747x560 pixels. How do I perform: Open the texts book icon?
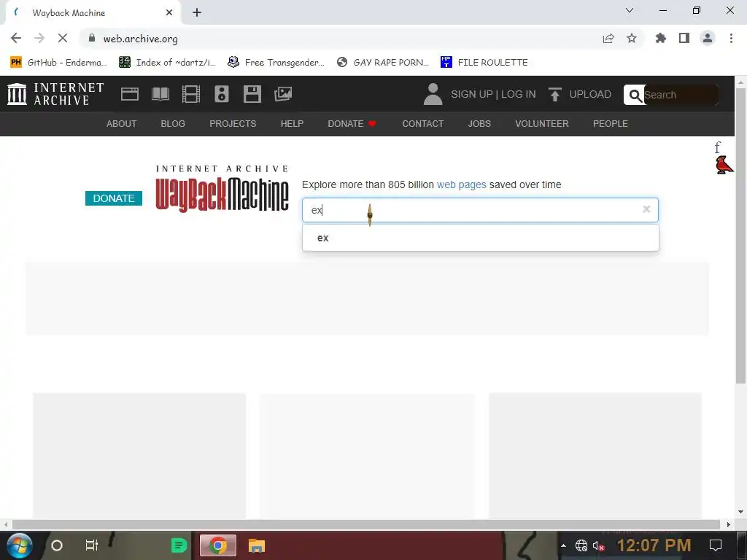tap(160, 94)
